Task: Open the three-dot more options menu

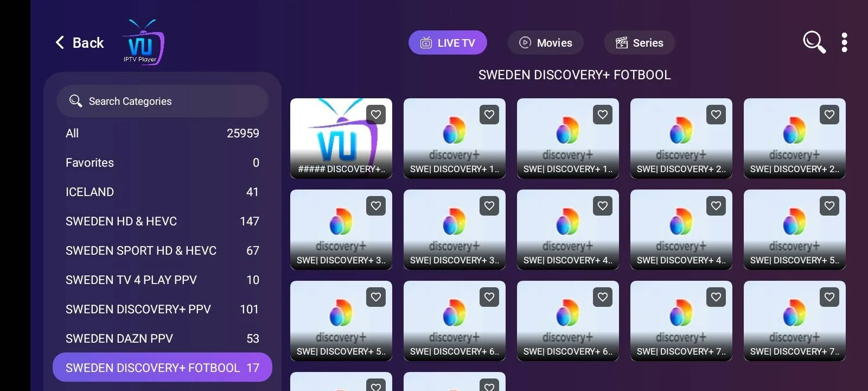Action: pos(844,42)
